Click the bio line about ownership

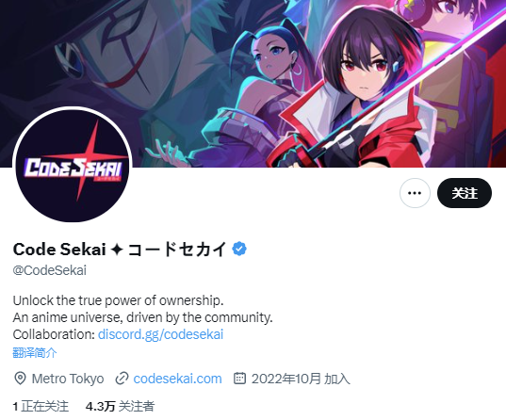(x=118, y=300)
